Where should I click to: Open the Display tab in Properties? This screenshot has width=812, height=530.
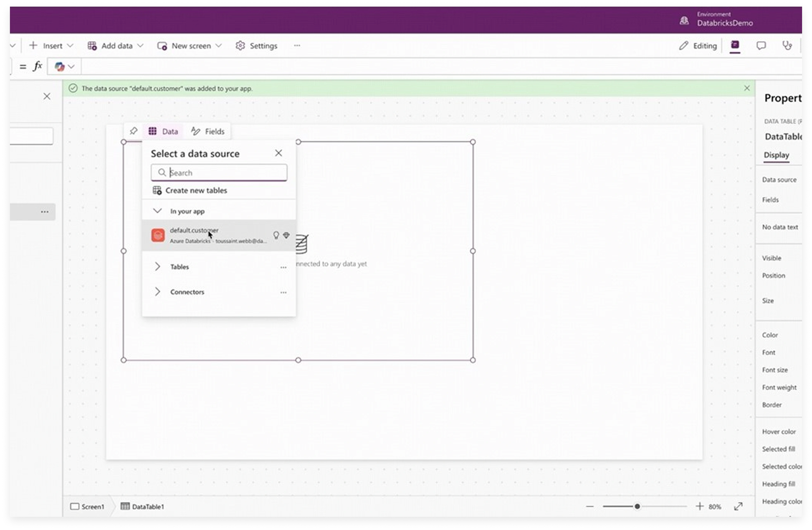coord(776,155)
